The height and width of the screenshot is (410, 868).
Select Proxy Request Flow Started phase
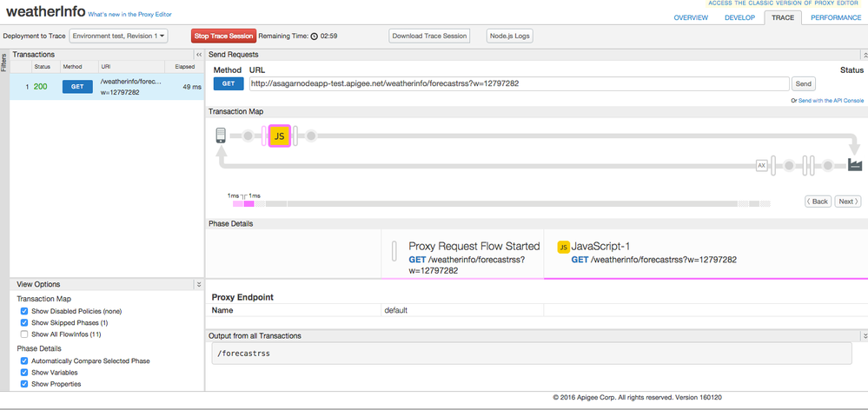tap(462, 255)
